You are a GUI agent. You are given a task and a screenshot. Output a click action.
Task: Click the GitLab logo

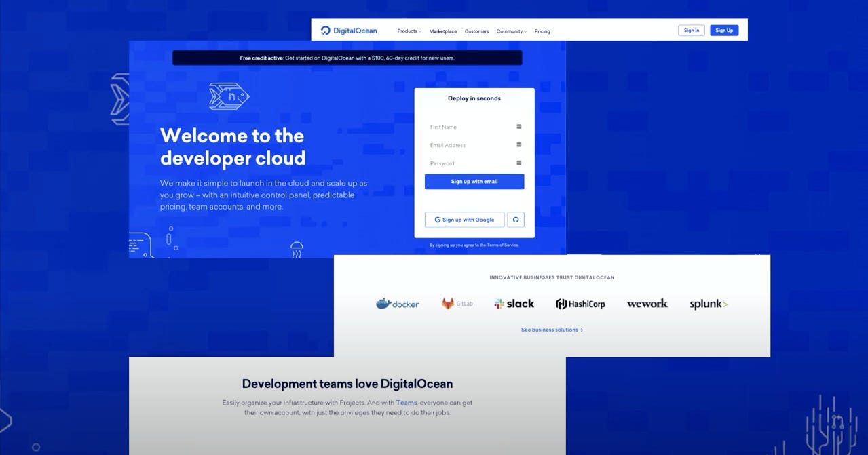(457, 304)
